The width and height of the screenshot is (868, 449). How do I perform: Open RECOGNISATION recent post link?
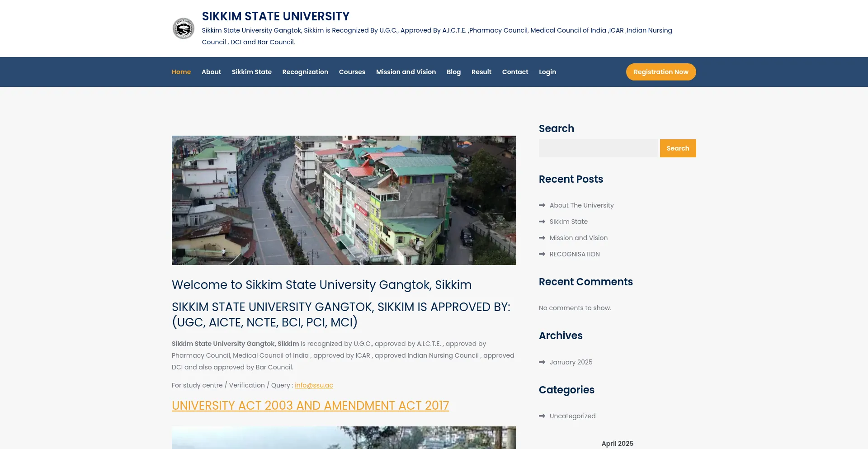click(575, 254)
